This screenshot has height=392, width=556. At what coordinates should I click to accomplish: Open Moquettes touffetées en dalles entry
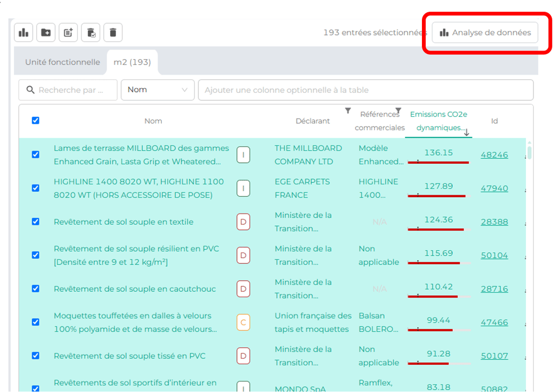(135, 322)
